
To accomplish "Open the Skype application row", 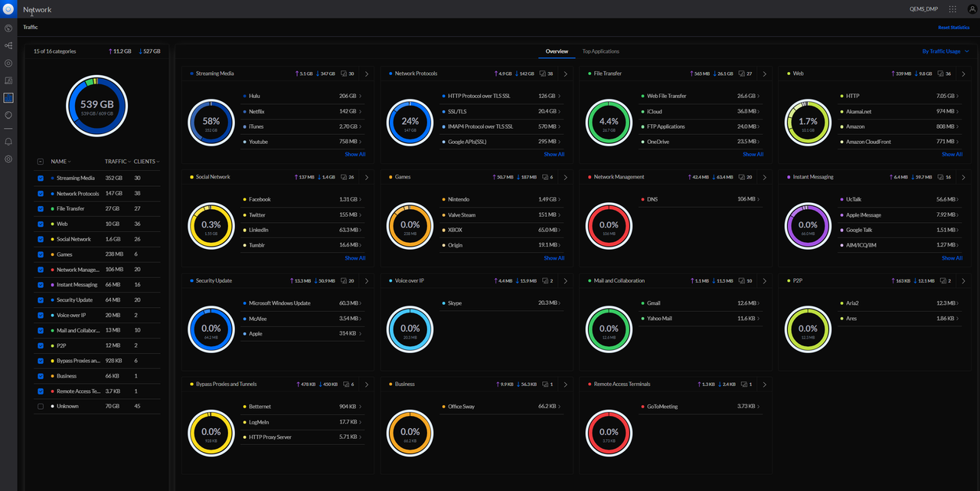I will click(x=502, y=303).
